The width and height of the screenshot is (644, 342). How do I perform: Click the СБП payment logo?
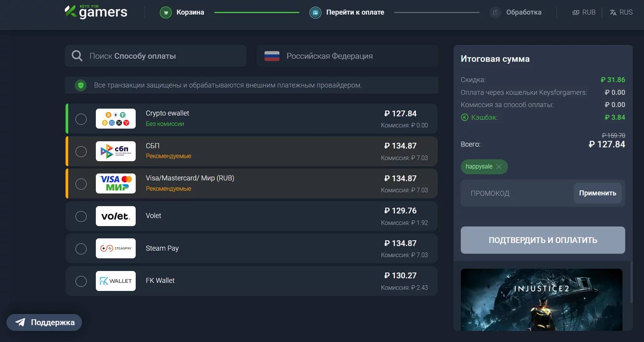point(116,151)
